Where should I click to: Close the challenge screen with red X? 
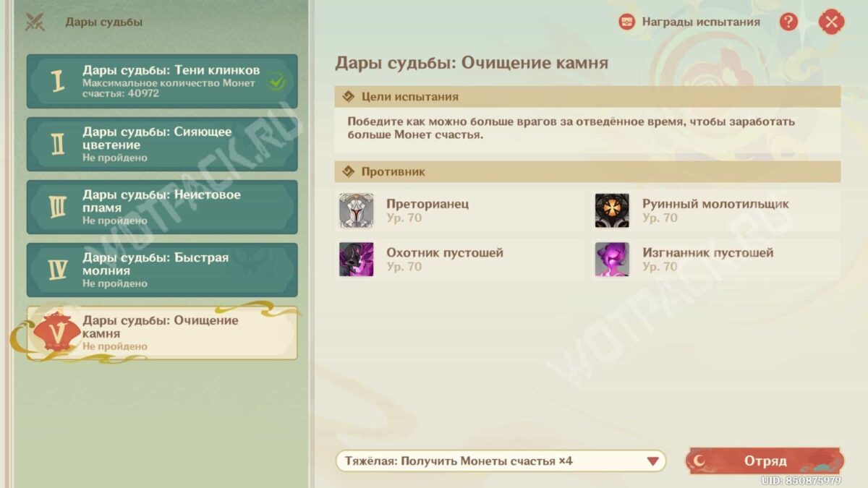[831, 22]
